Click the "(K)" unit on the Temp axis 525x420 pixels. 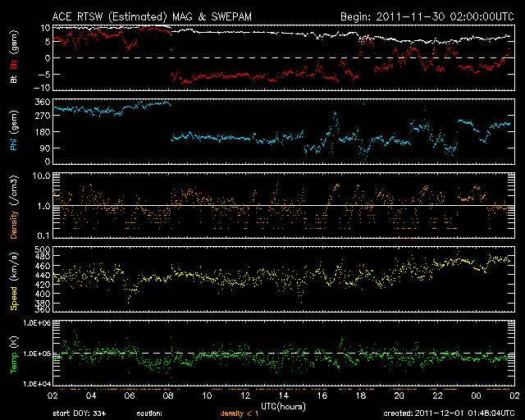[x=14, y=343]
